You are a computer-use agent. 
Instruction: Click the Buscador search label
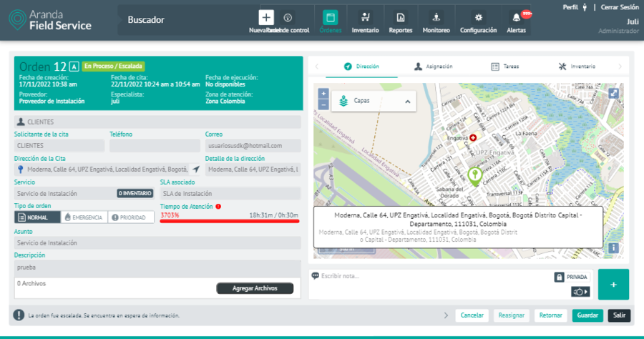click(146, 20)
